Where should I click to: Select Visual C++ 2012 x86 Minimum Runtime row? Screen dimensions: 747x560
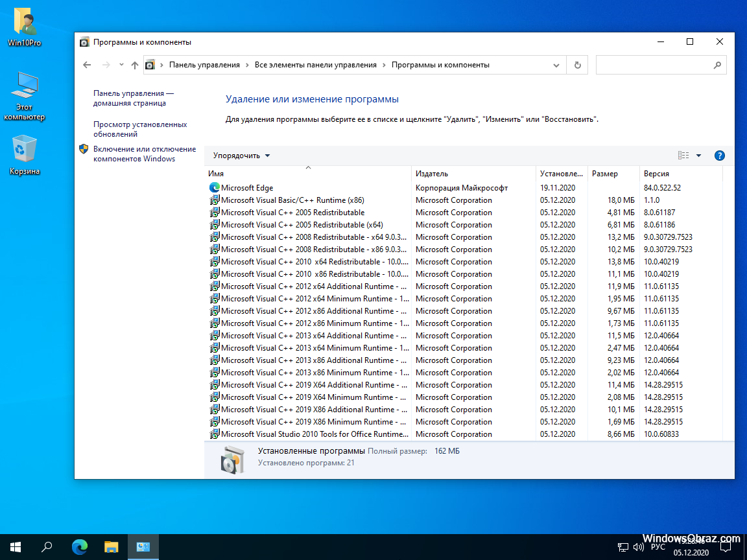[465, 323]
